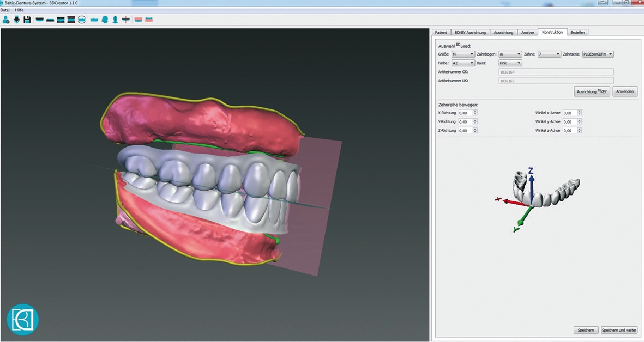This screenshot has height=342, width=644.
Task: Click the import/download arrow toolbar icon
Action: click(x=16, y=20)
